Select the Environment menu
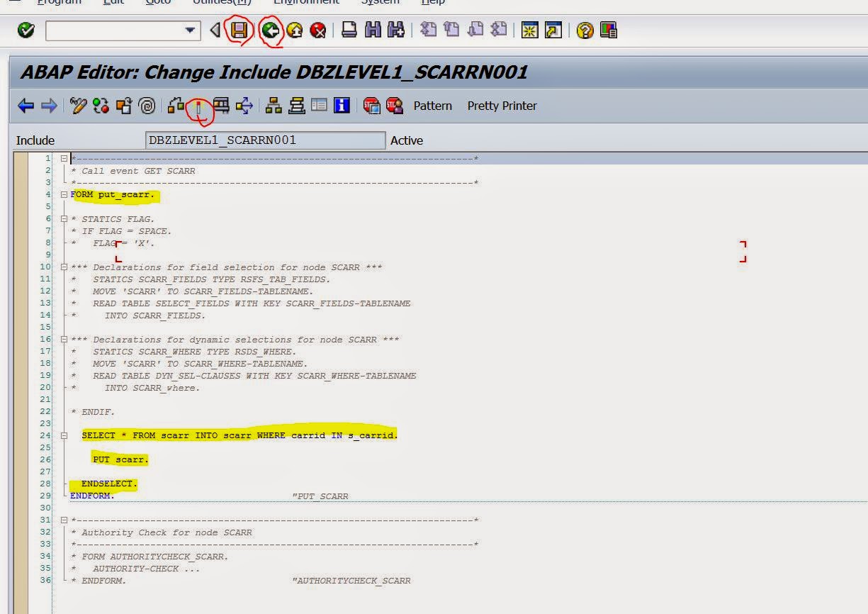 point(306,3)
